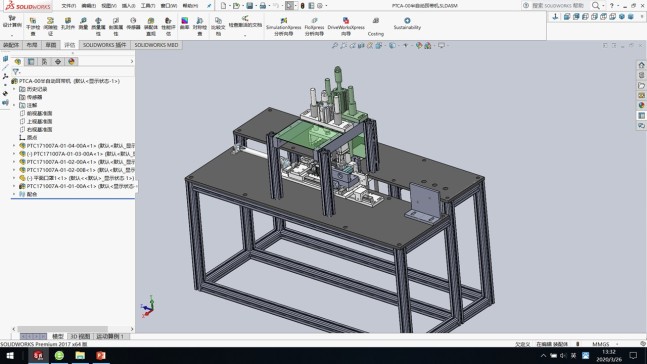
Task: Select the 测量 measure tool
Action: (x=83, y=23)
